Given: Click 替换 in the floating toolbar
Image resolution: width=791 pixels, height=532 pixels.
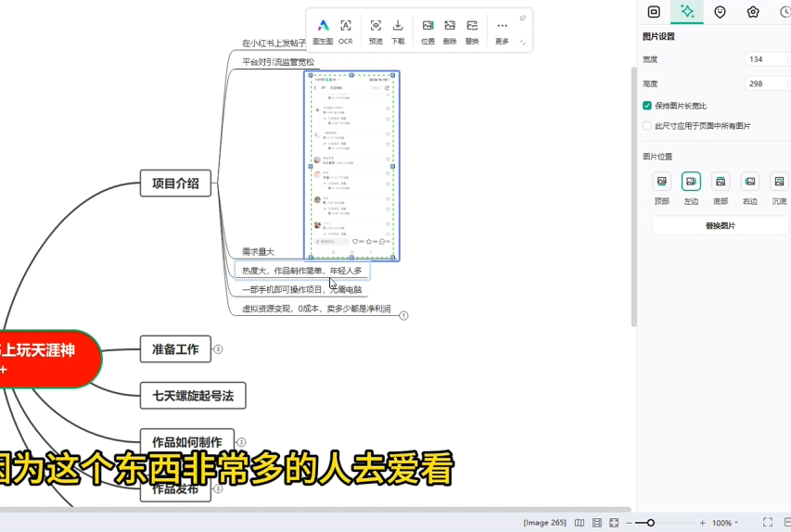Looking at the screenshot, I should [x=472, y=31].
